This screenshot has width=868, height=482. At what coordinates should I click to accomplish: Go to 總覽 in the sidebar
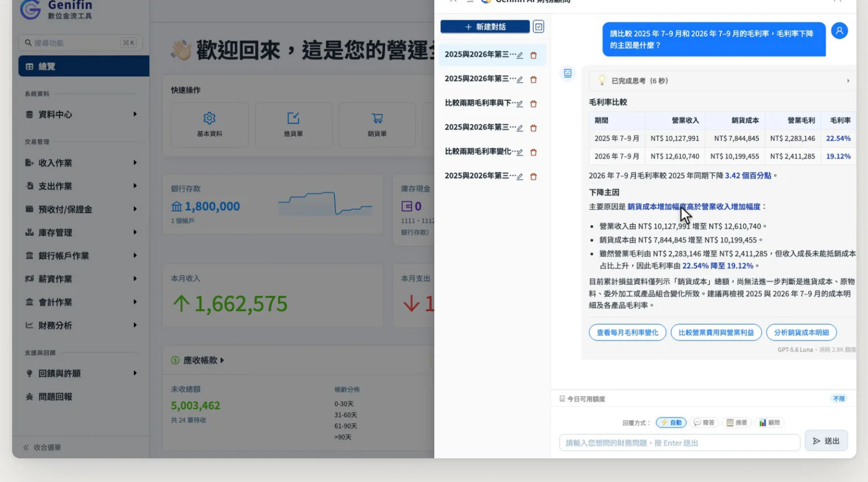[84, 66]
